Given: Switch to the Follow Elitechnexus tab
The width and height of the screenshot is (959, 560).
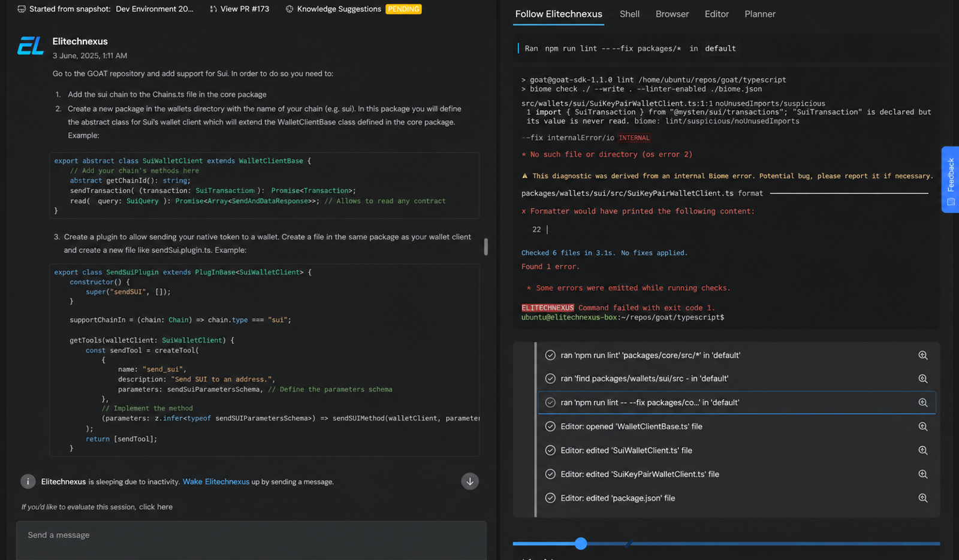Looking at the screenshot, I should 559,14.
